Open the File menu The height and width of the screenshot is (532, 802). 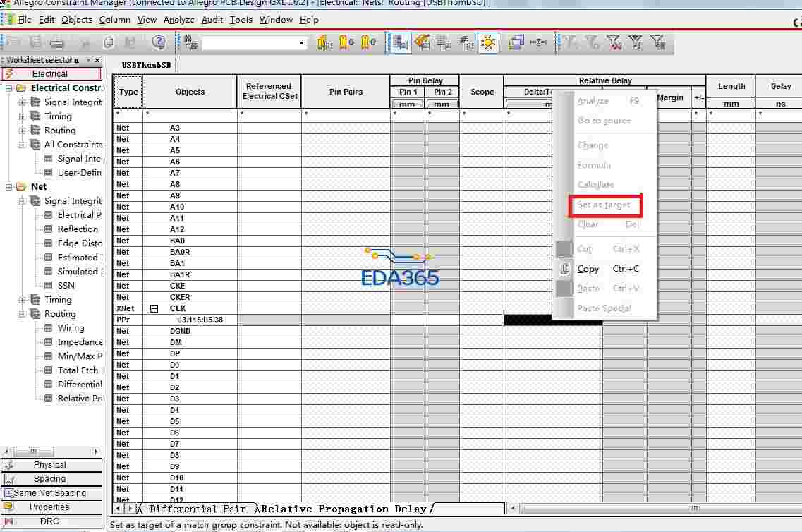(25, 20)
